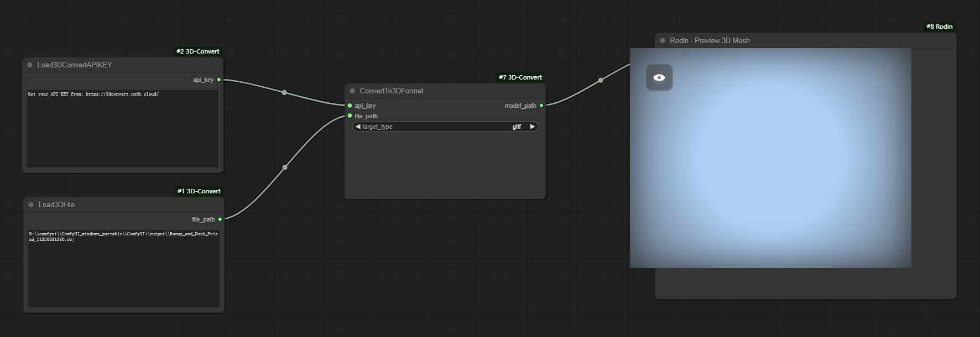Click the model_path output port on ConvertTo3DFormat
The height and width of the screenshot is (337, 980).
[541, 106]
